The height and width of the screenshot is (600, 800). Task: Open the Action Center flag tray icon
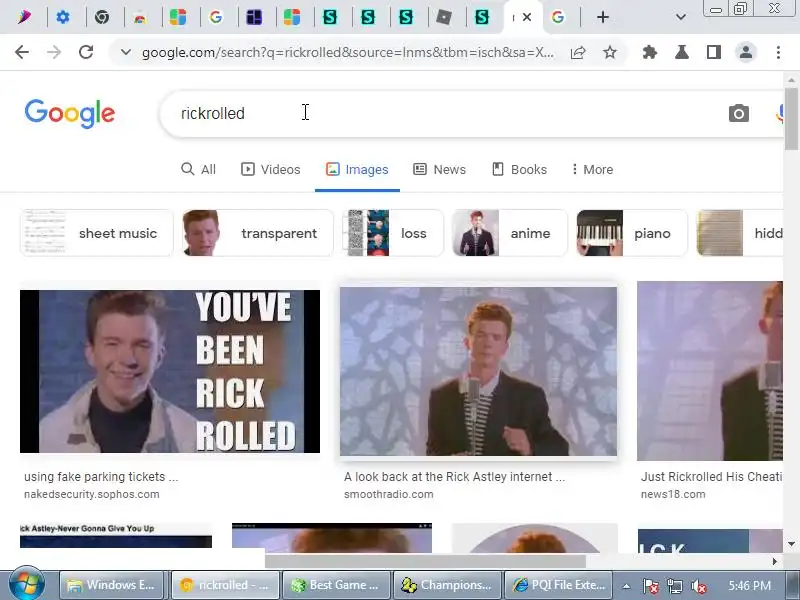click(650, 586)
